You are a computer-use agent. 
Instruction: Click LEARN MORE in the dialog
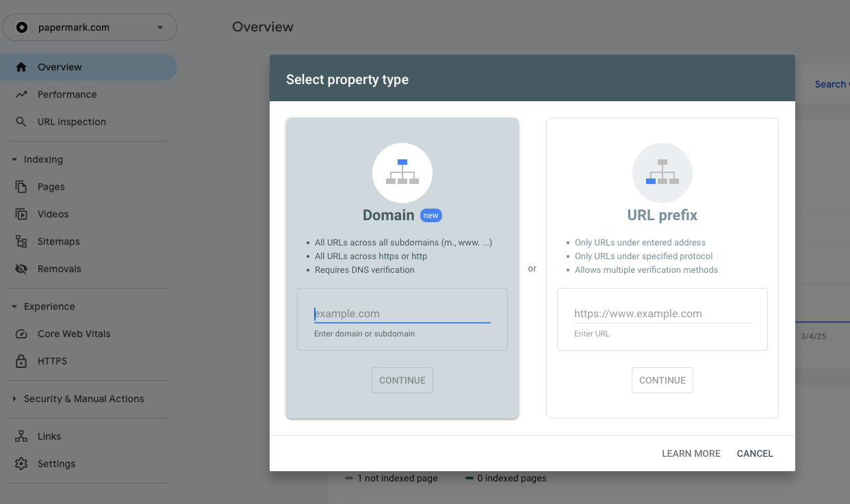pyautogui.click(x=691, y=453)
